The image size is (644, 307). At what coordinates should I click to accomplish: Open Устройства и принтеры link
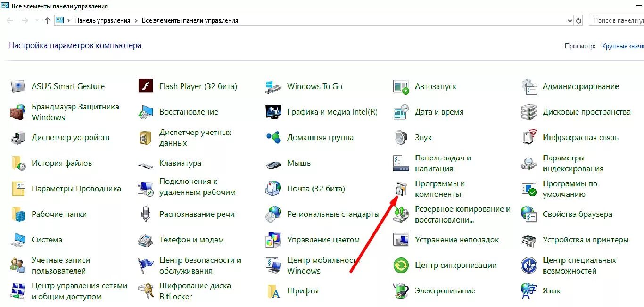click(586, 240)
